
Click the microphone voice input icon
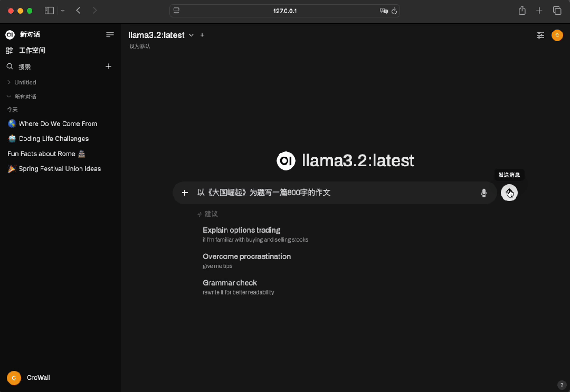point(483,193)
